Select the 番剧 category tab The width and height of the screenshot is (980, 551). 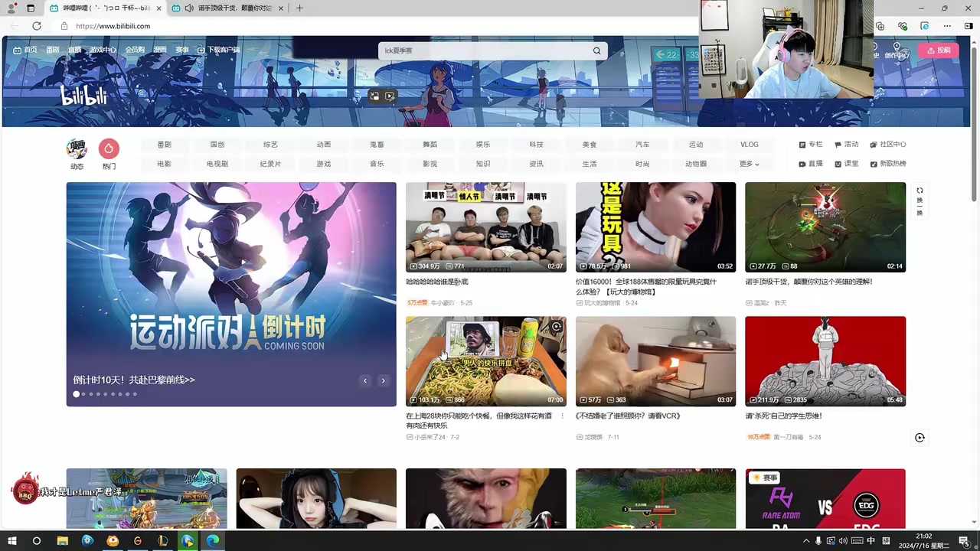click(164, 145)
